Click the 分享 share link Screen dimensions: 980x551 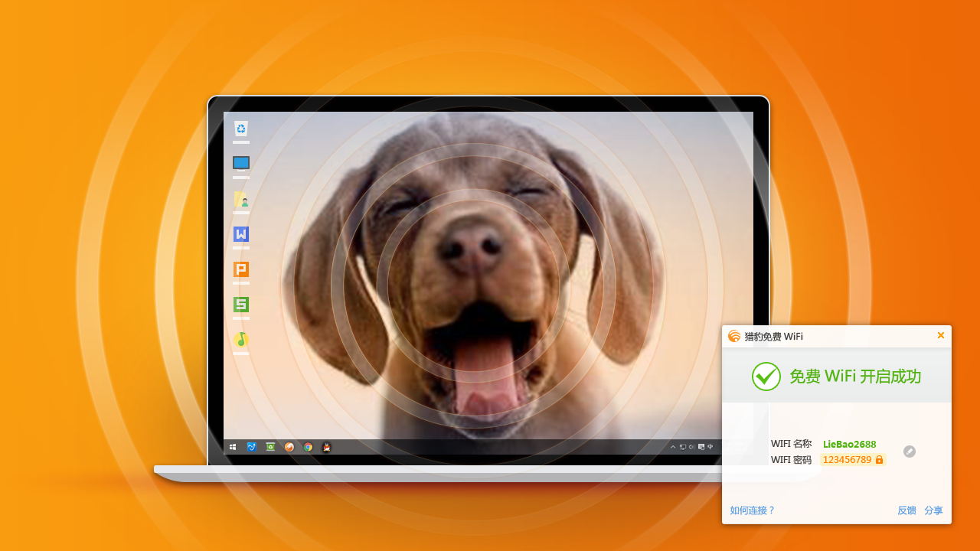point(933,510)
